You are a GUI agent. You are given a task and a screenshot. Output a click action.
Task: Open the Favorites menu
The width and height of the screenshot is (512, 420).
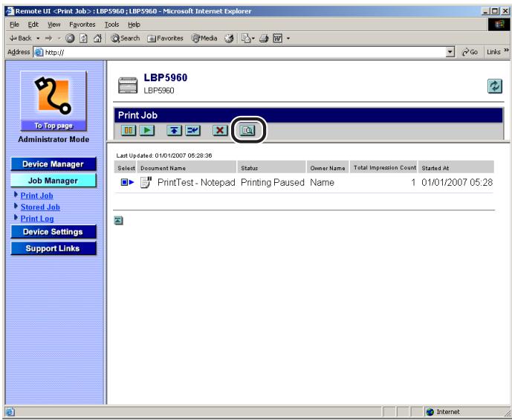[x=82, y=25]
